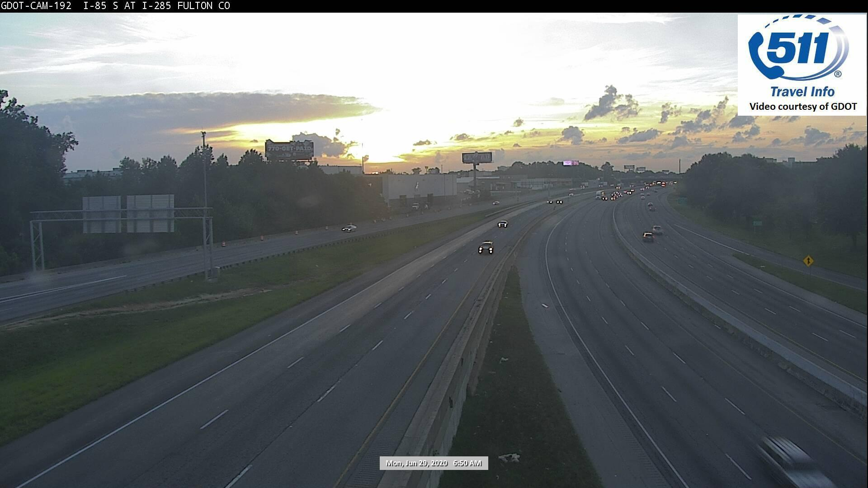Click the 'Video courtesy of GDOT' text
This screenshot has width=868, height=488.
tap(803, 107)
